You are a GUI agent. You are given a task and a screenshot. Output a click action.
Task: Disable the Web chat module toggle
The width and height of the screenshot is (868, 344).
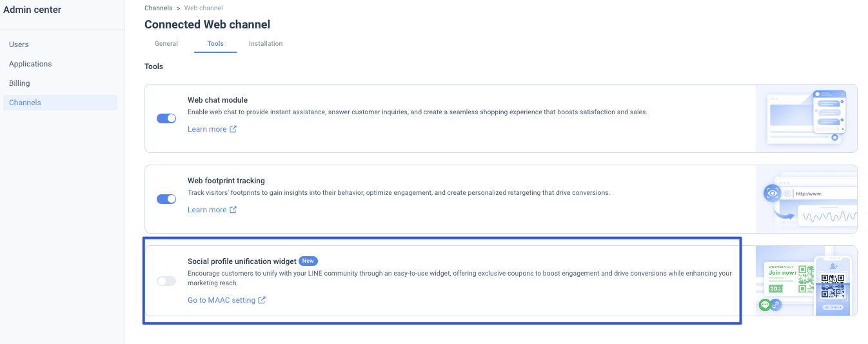[166, 119]
